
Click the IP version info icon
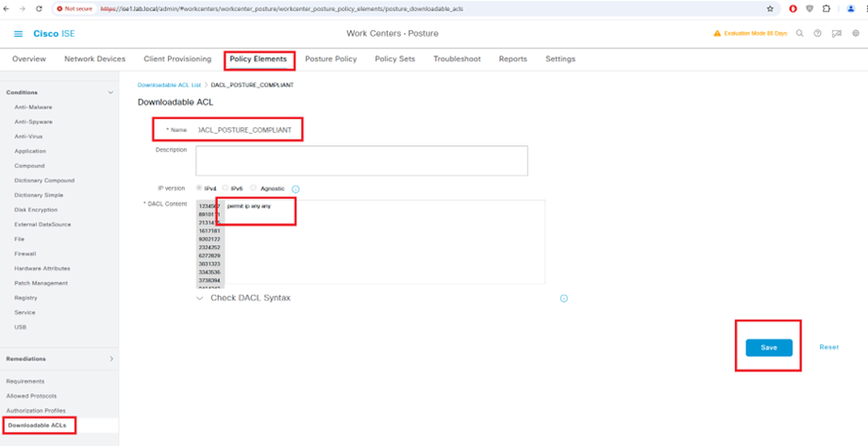click(x=295, y=190)
